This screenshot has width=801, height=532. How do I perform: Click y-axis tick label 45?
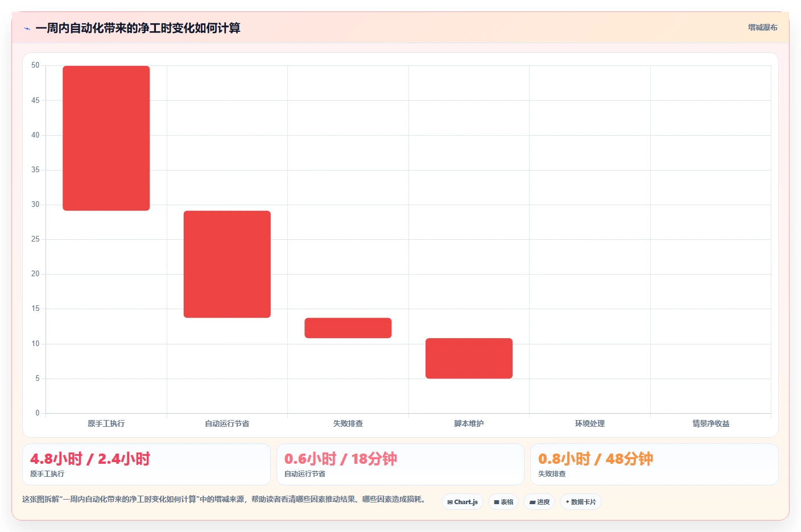click(x=35, y=100)
